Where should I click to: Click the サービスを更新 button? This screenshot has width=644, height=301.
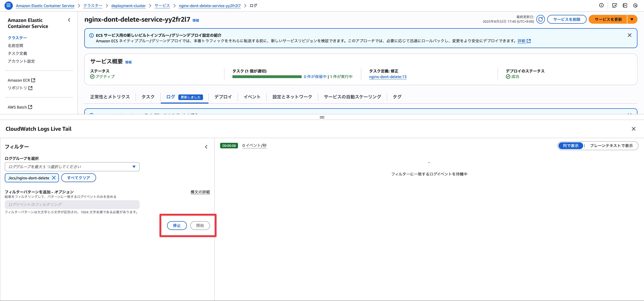click(x=608, y=19)
